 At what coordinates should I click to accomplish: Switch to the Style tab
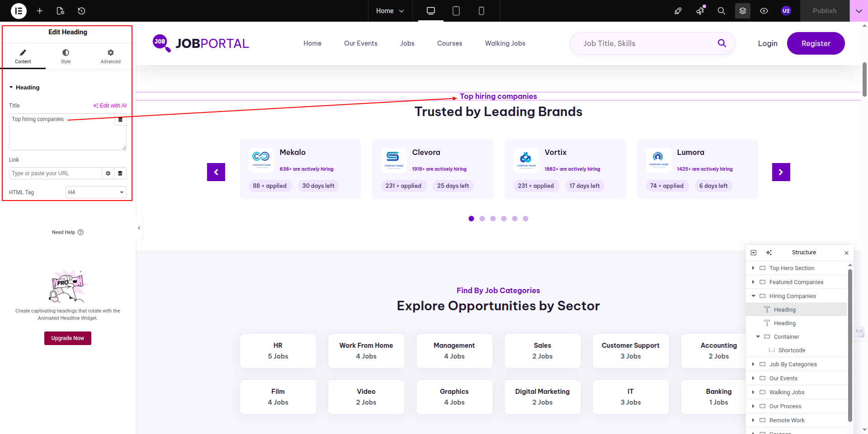coord(66,56)
